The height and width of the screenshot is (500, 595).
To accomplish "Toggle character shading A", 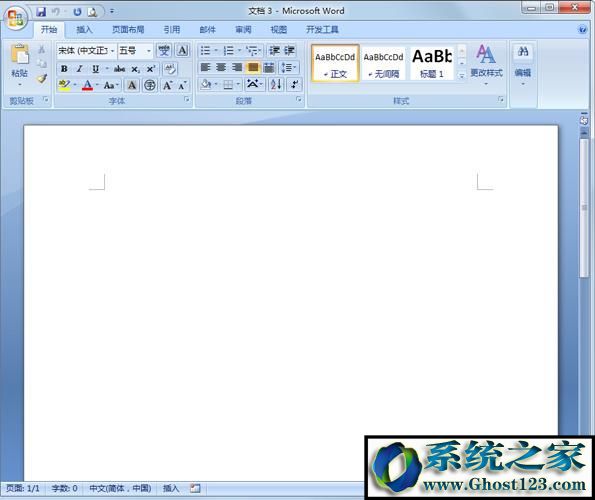I will coord(132,85).
